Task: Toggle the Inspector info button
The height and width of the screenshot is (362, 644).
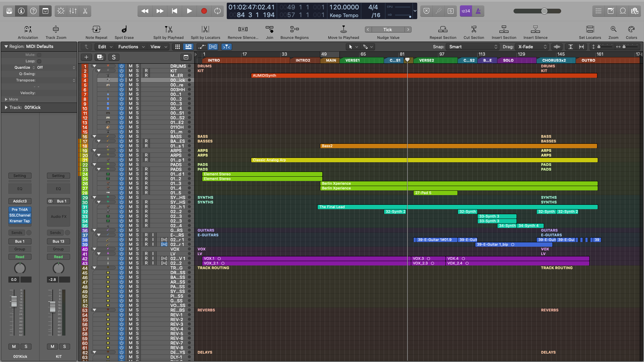Action: pos(21,11)
